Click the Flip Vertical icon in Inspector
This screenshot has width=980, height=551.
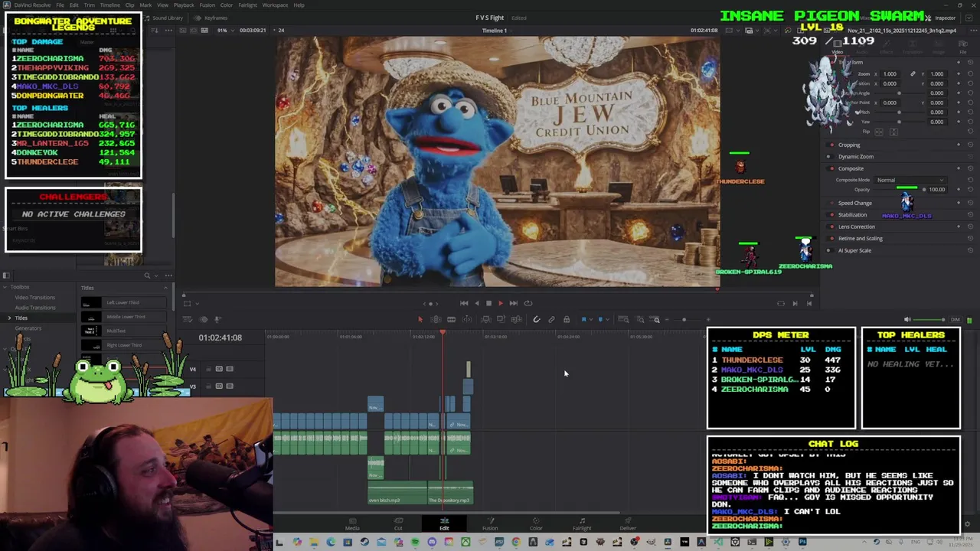893,132
